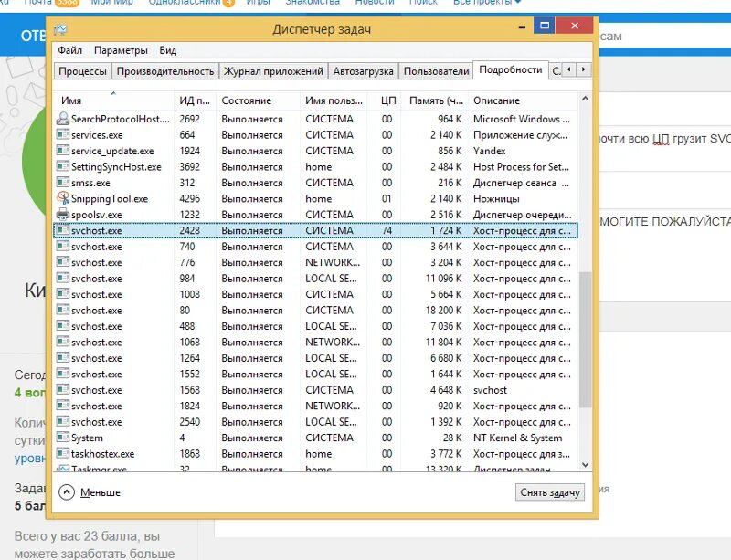731x560 pixels.
Task: Switch to the Автозагрузка tab
Action: coord(363,71)
